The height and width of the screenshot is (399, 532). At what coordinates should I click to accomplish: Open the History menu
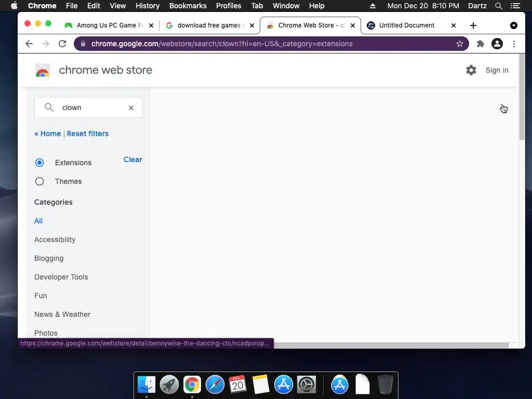(148, 6)
